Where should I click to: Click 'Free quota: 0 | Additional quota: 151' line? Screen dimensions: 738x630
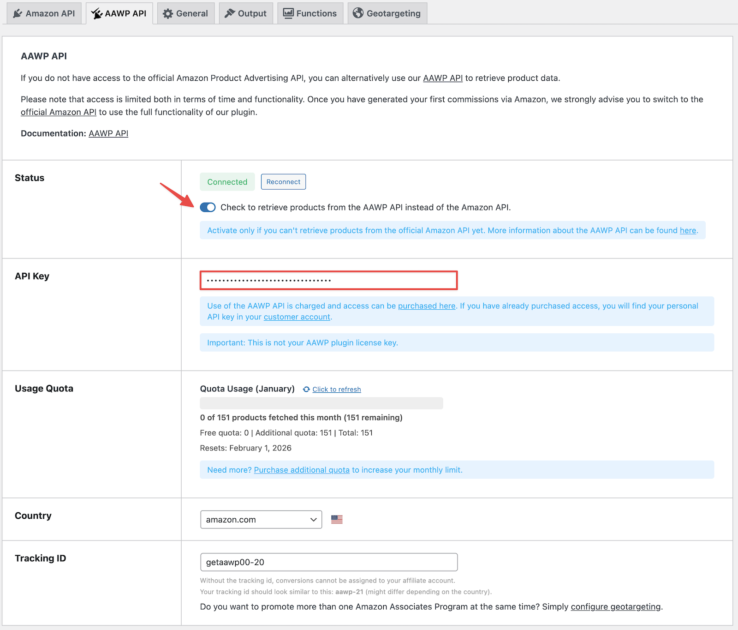pyautogui.click(x=286, y=433)
